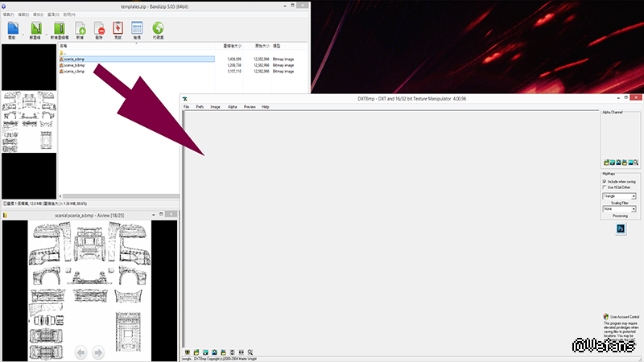Open the Alpha menu in DXTBmp
The height and width of the screenshot is (362, 644).
pyautogui.click(x=232, y=106)
